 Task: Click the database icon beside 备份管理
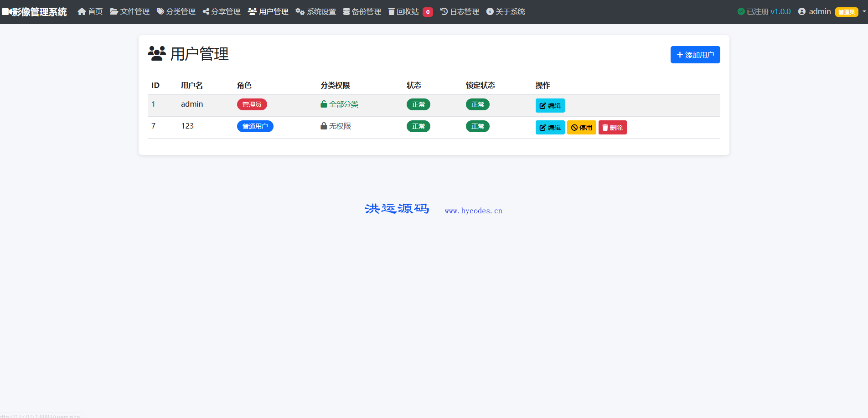(346, 11)
